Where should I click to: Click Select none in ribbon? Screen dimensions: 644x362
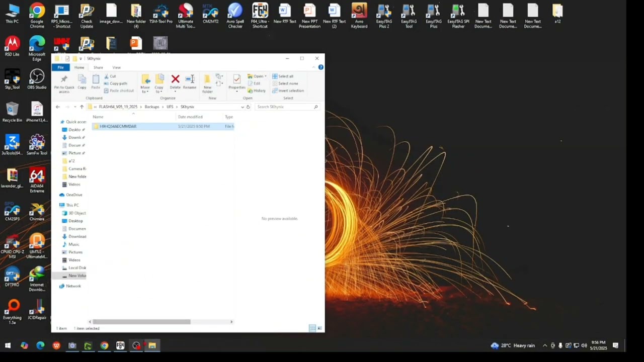tap(285, 83)
